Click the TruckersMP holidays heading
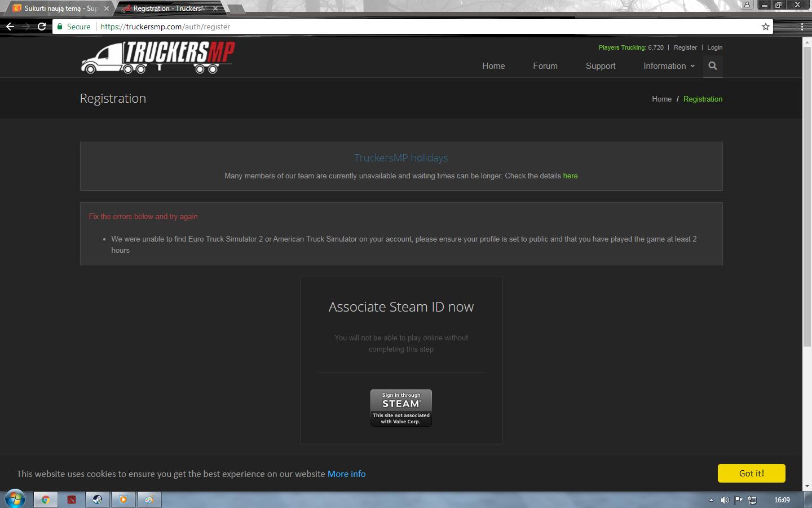This screenshot has height=508, width=812. coord(401,158)
